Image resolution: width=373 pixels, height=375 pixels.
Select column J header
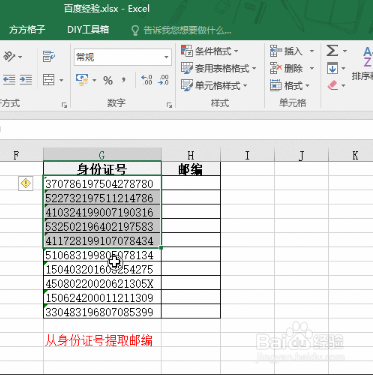pyautogui.click(x=301, y=155)
